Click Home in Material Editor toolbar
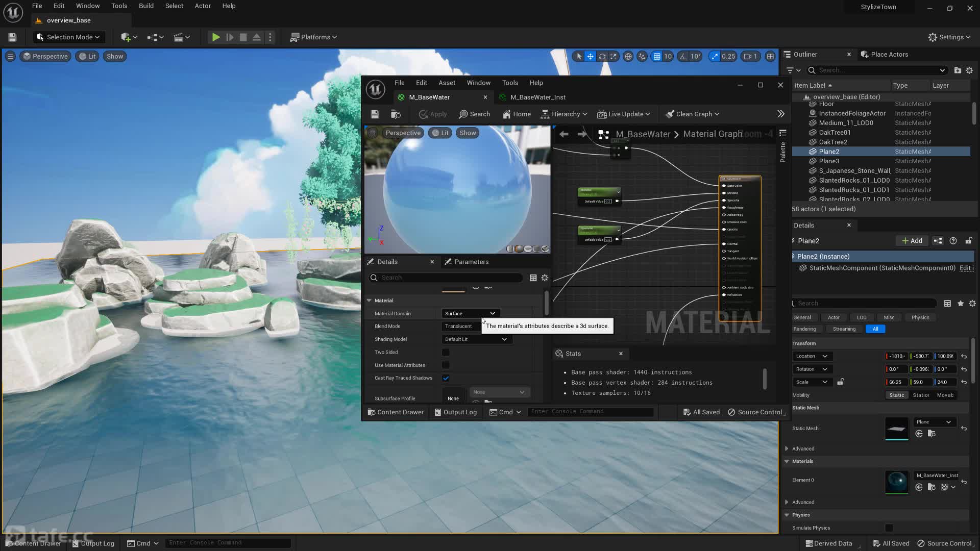The width and height of the screenshot is (980, 551). [517, 114]
